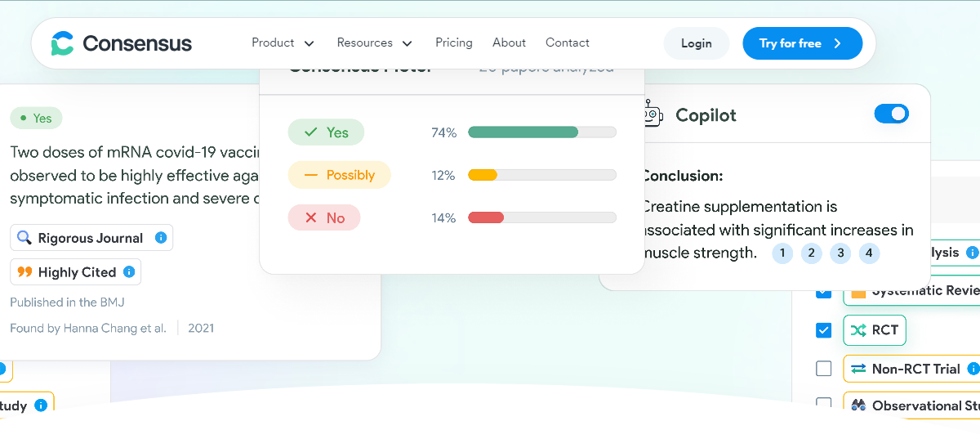This screenshot has height=448, width=980.
Task: Click the Consensus logo icon
Action: pos(62,43)
